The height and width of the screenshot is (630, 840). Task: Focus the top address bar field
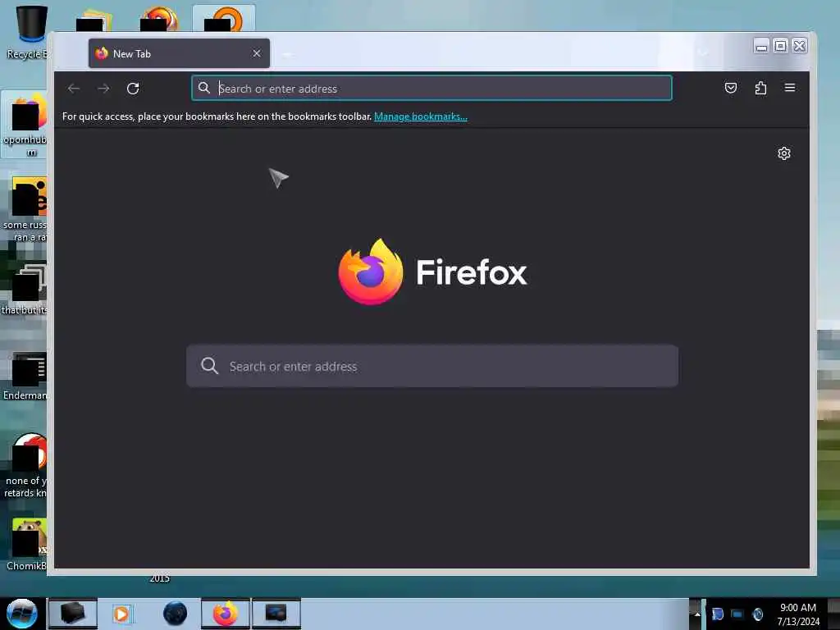click(x=431, y=88)
